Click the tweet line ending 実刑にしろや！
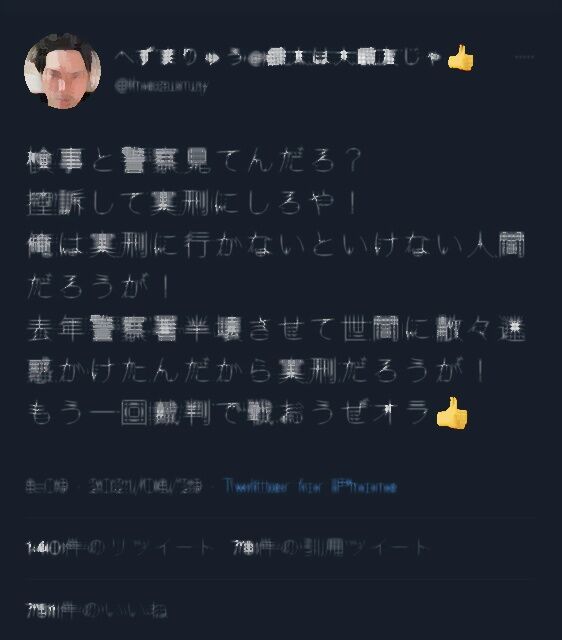The height and width of the screenshot is (640, 562). [192, 202]
